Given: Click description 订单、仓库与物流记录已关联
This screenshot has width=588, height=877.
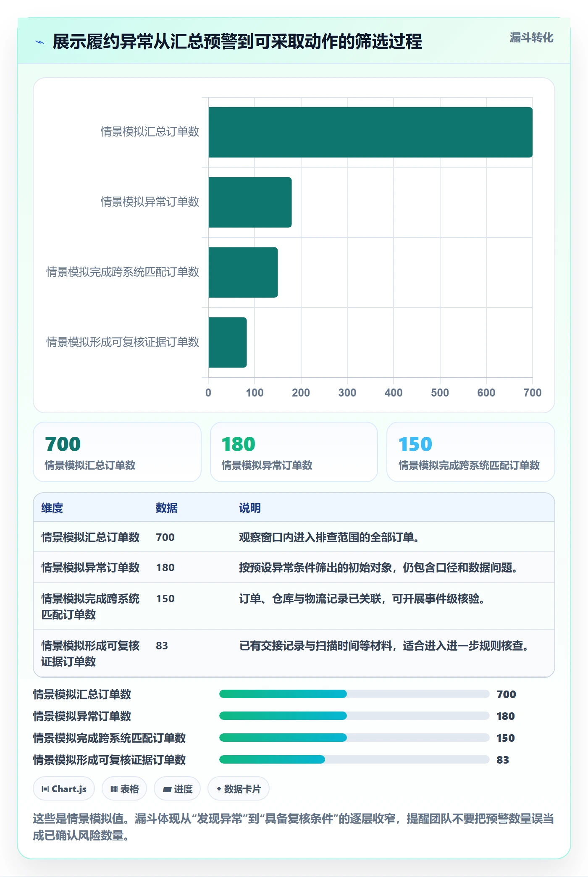Looking at the screenshot, I should [x=362, y=599].
